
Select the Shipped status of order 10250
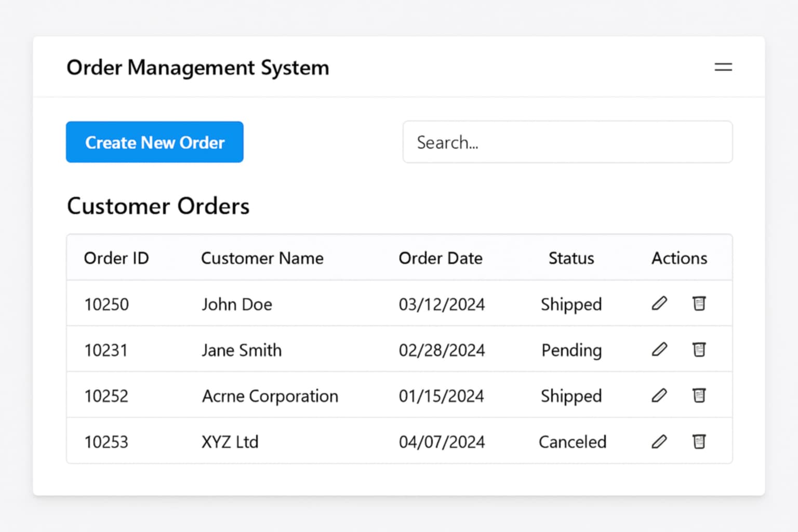[571, 304]
